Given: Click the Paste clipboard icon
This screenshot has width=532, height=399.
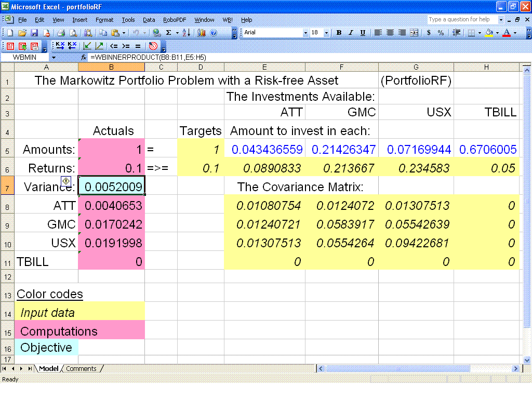Looking at the screenshot, I should 115,33.
